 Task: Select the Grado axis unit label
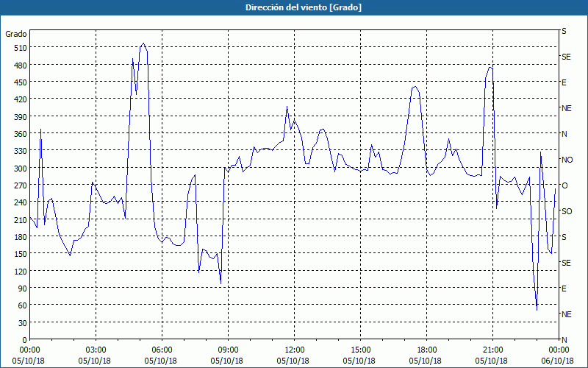pos(16,34)
